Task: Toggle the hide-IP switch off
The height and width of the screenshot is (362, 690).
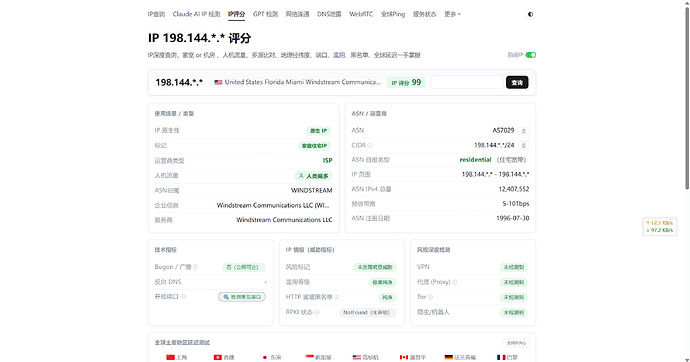Action: 531,55
